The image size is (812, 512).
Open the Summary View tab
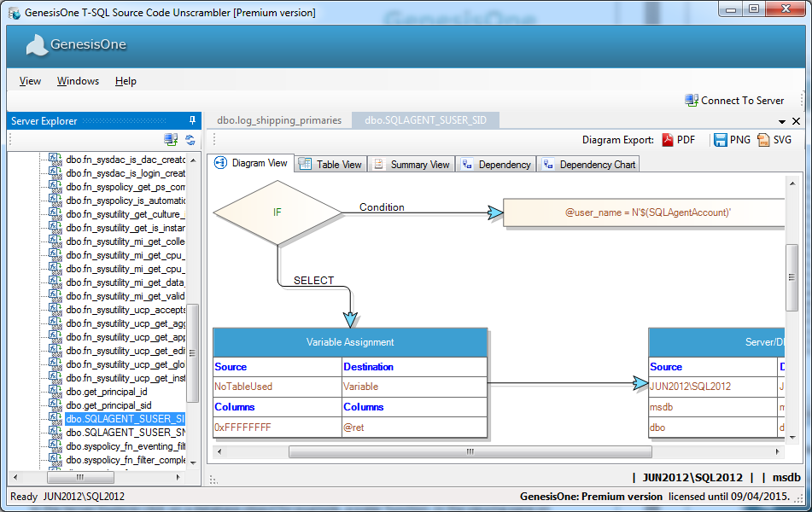[412, 165]
